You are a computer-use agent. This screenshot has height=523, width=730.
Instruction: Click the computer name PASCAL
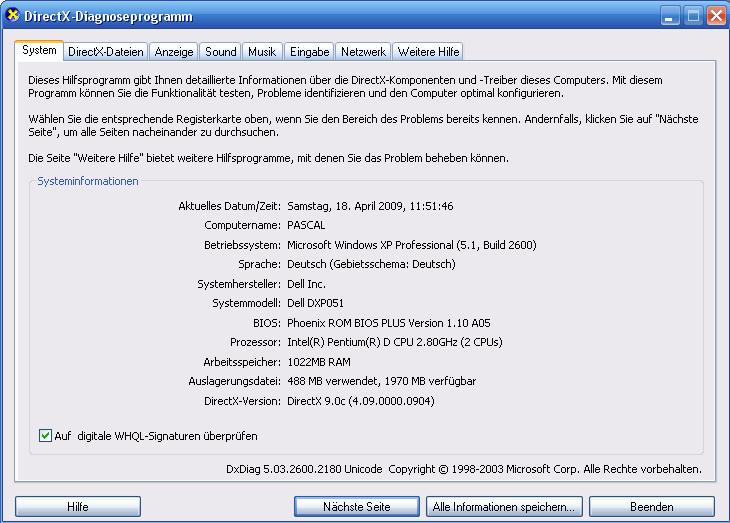[x=306, y=225]
